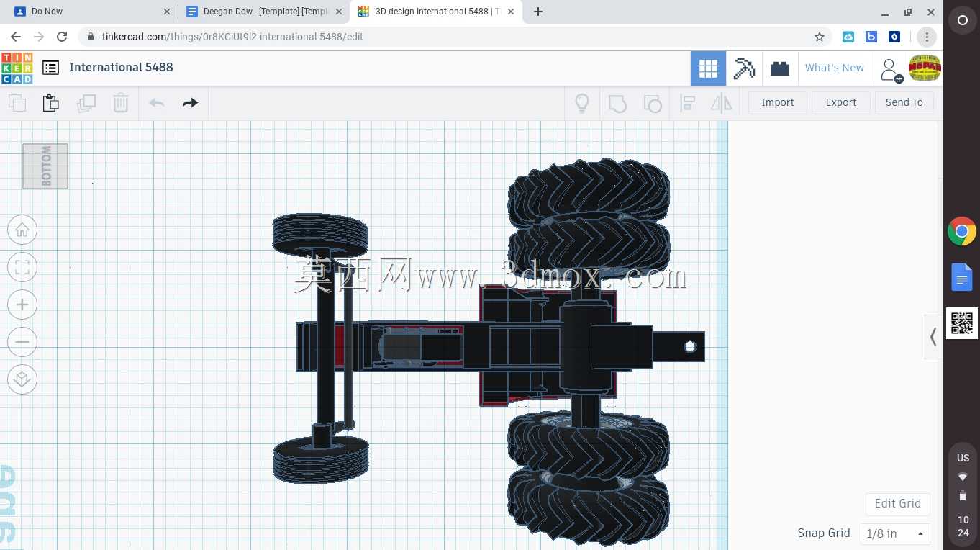This screenshot has height=550, width=980.
Task: Open a new browser tab
Action: tap(538, 12)
